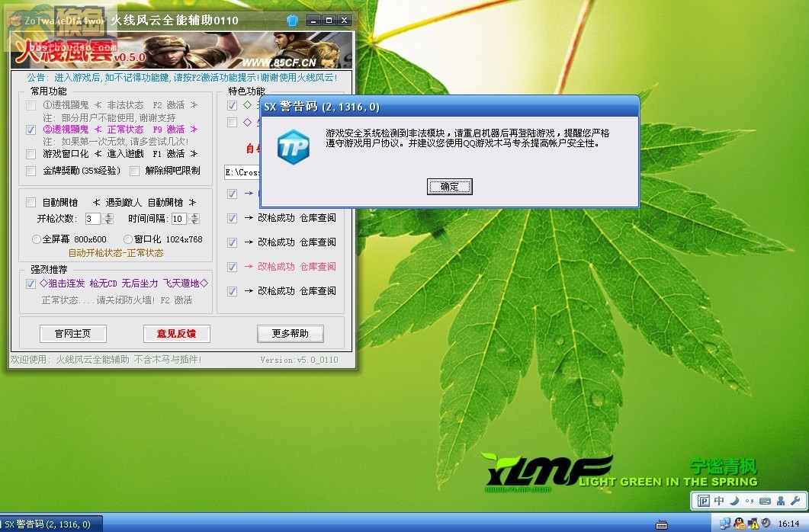Screen dimensions: 809x532
Task: Select the 全屏幕 800x600 radio button
Action: click(x=37, y=239)
